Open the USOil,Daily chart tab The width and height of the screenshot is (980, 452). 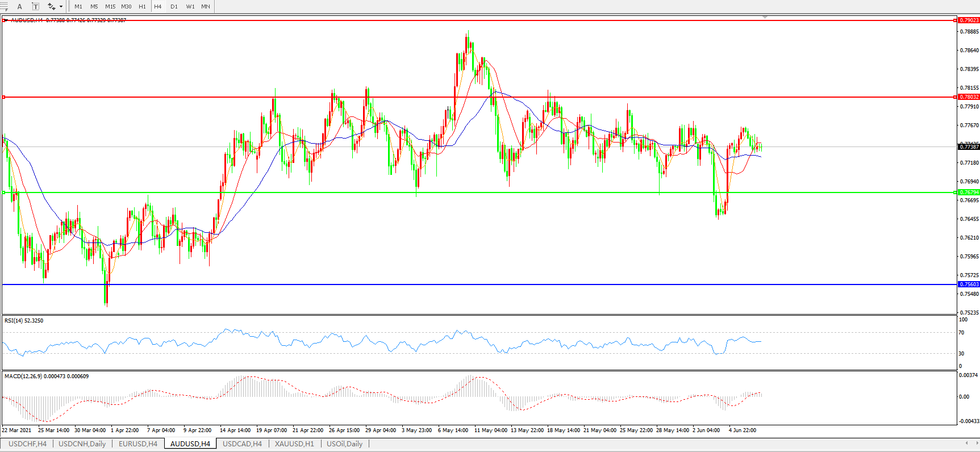(x=344, y=444)
